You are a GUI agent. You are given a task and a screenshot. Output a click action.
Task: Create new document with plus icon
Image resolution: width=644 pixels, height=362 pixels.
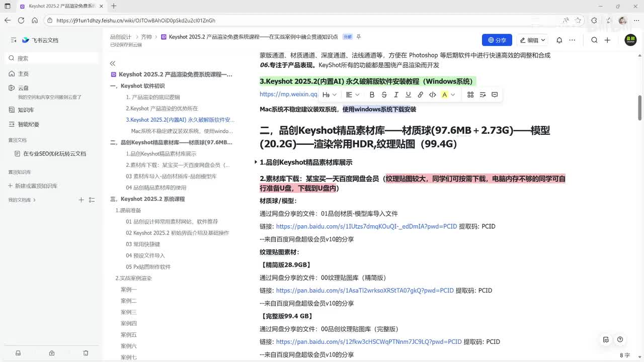pyautogui.click(x=607, y=40)
